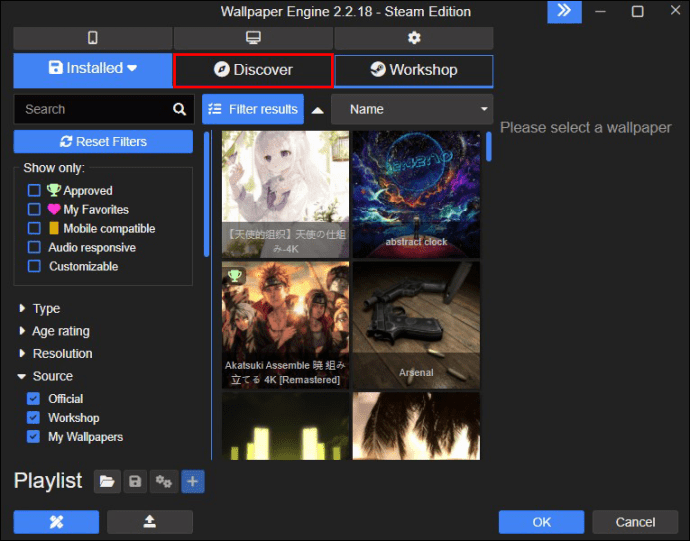
Task: Enable the Approved filter checkbox
Action: point(34,190)
